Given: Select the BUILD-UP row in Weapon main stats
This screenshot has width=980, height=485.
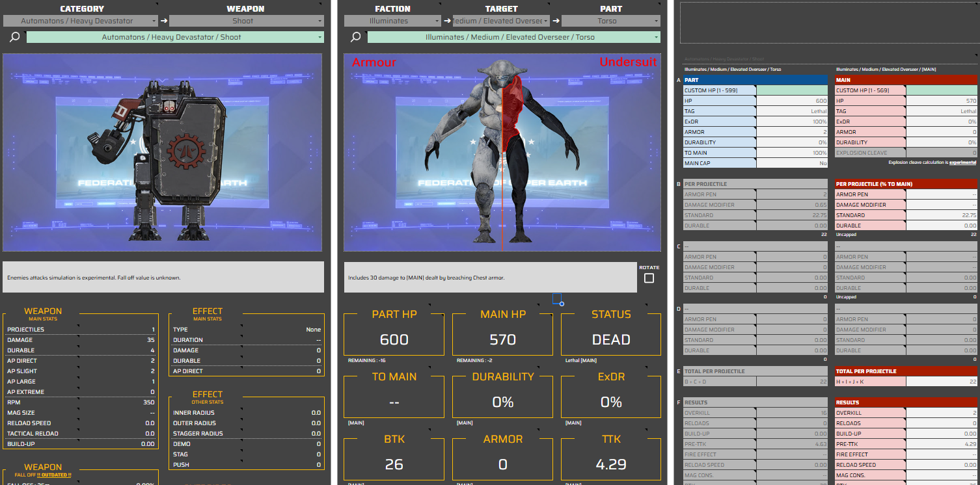Looking at the screenshot, I should [x=81, y=444].
